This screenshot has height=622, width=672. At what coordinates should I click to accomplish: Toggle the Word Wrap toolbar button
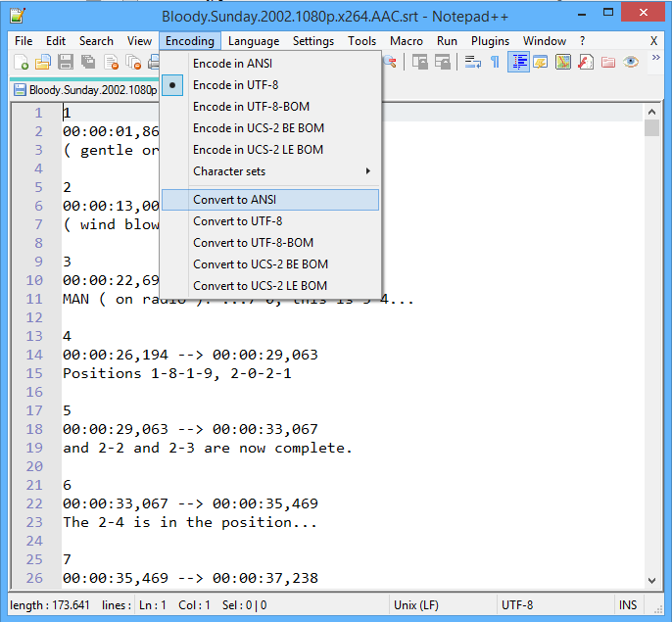[473, 62]
